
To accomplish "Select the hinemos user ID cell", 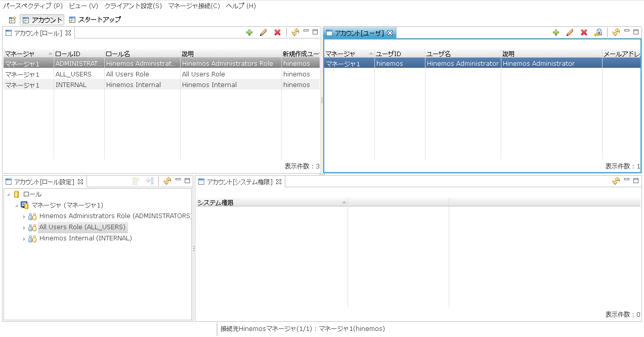I will [400, 64].
